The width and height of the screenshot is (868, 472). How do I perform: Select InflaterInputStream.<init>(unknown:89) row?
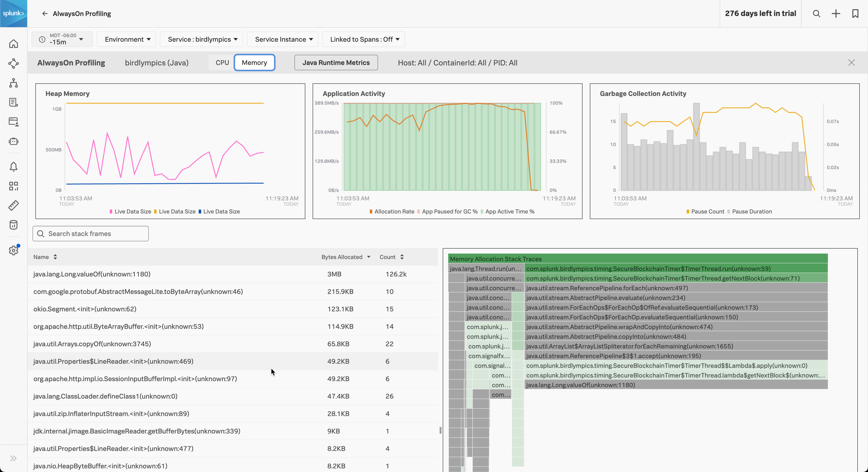click(x=232, y=414)
